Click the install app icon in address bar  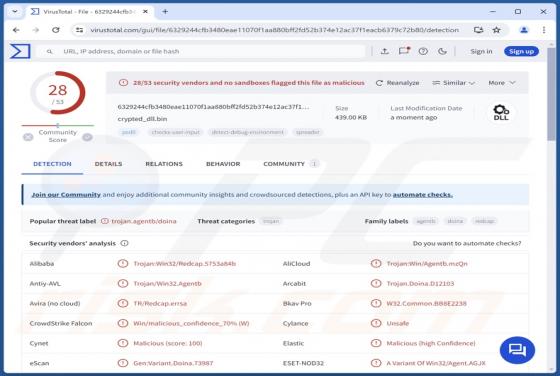click(x=478, y=30)
